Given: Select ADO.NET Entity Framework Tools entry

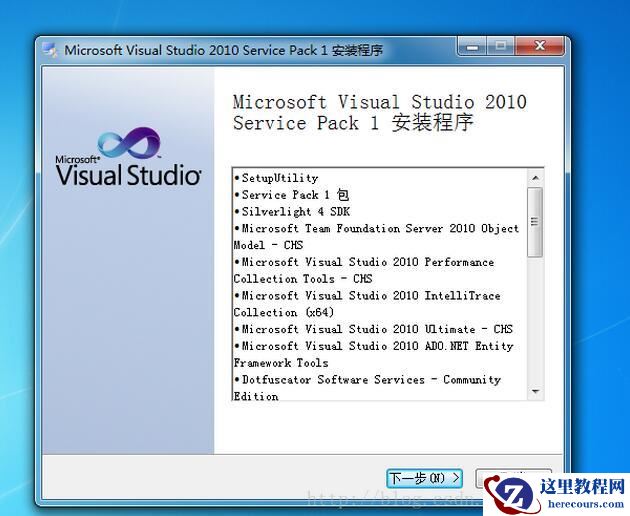Looking at the screenshot, I should 374,354.
